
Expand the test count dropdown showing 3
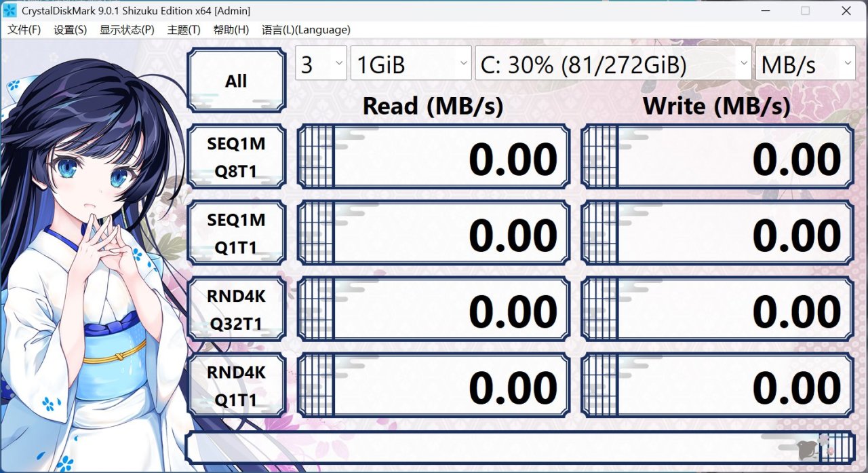click(321, 64)
